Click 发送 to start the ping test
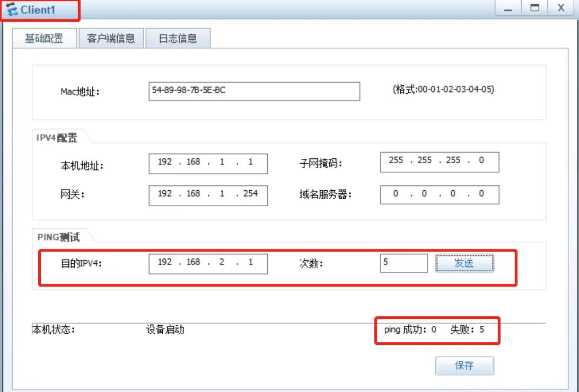 [x=464, y=263]
